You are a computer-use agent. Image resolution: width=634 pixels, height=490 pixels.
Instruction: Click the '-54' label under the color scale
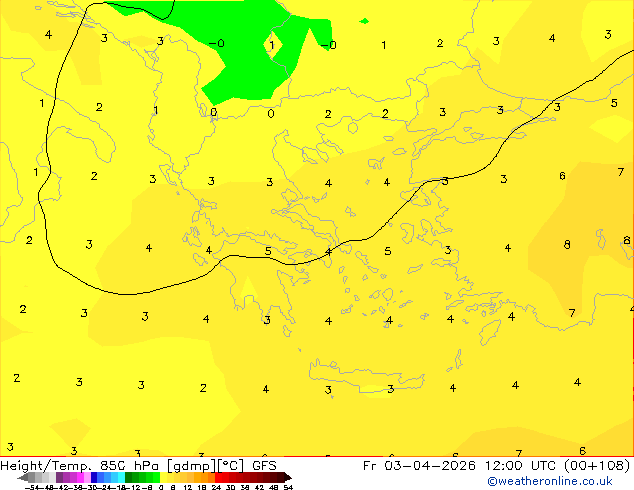click(x=32, y=487)
